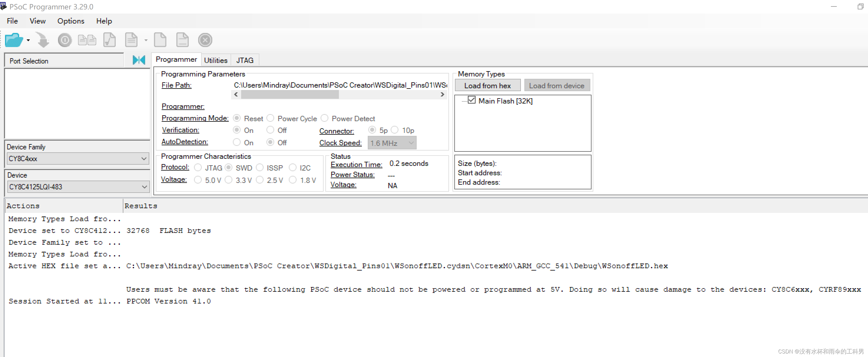Click the Results column header
Viewport: 868px width, 357px height.
495,206
